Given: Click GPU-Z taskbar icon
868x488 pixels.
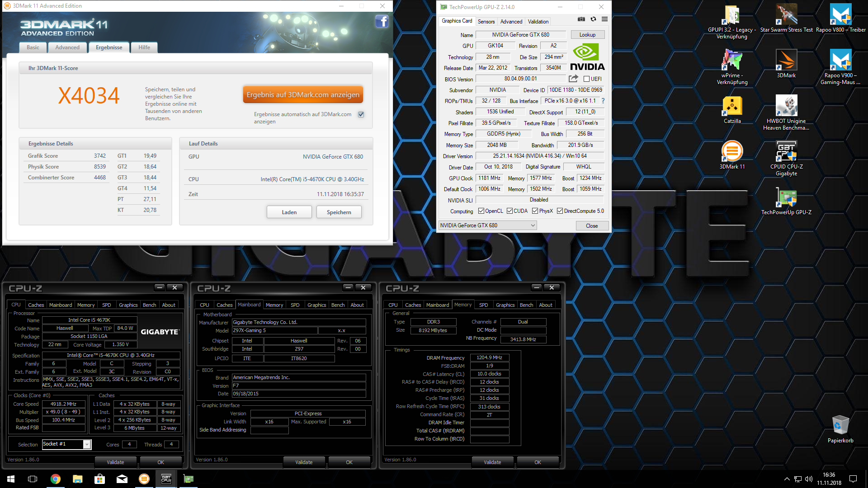Looking at the screenshot, I should coord(188,479).
